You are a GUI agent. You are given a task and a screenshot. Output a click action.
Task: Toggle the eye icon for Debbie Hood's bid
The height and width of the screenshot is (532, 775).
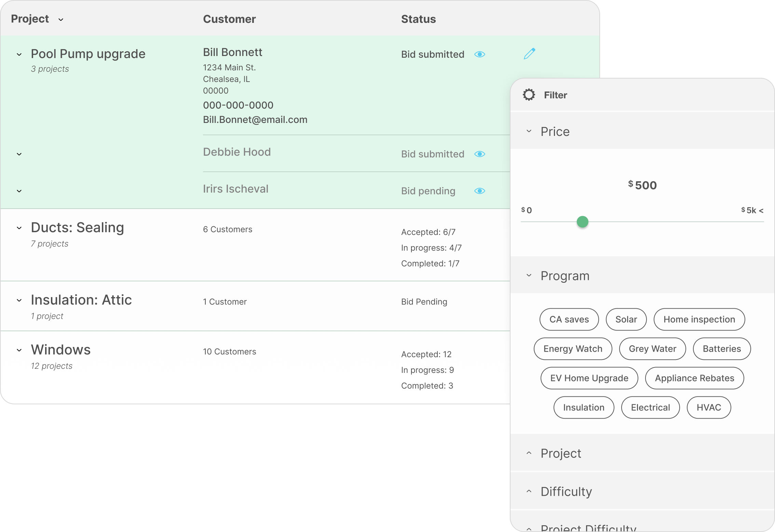point(480,154)
